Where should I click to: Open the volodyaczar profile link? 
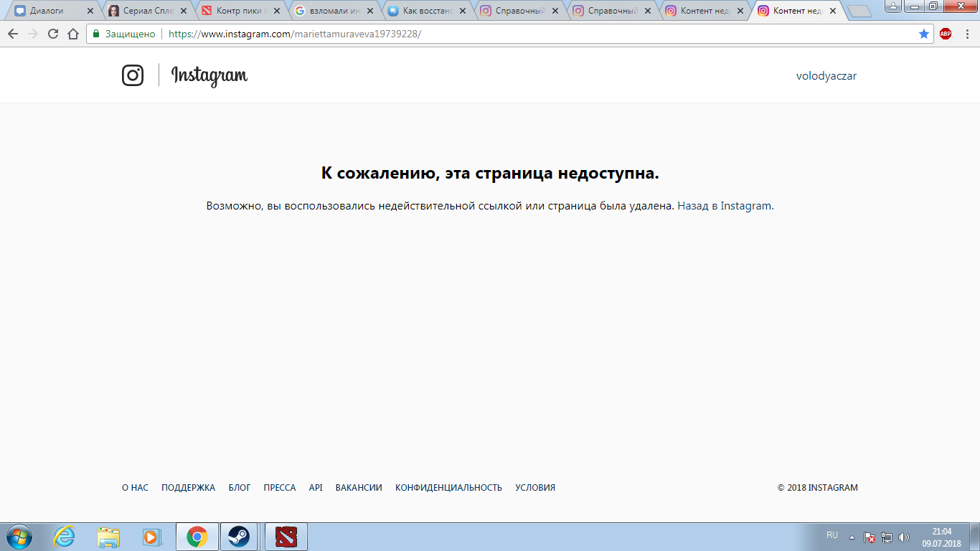coord(826,76)
